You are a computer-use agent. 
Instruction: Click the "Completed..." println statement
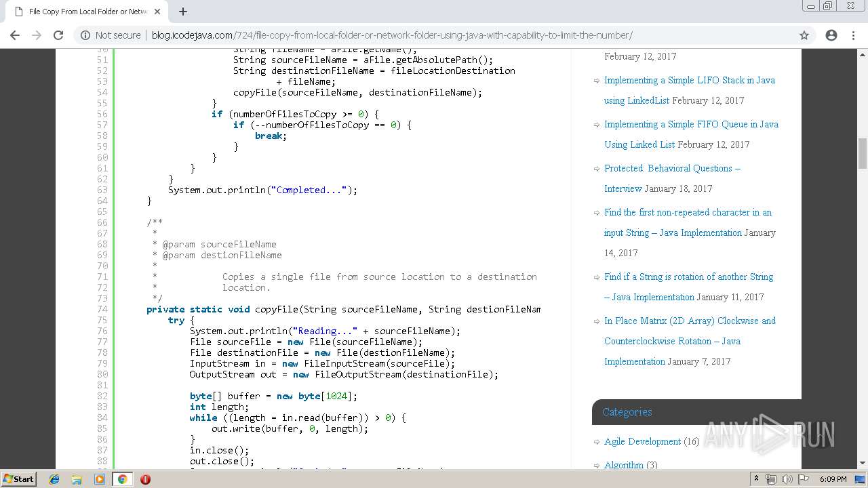coord(262,190)
